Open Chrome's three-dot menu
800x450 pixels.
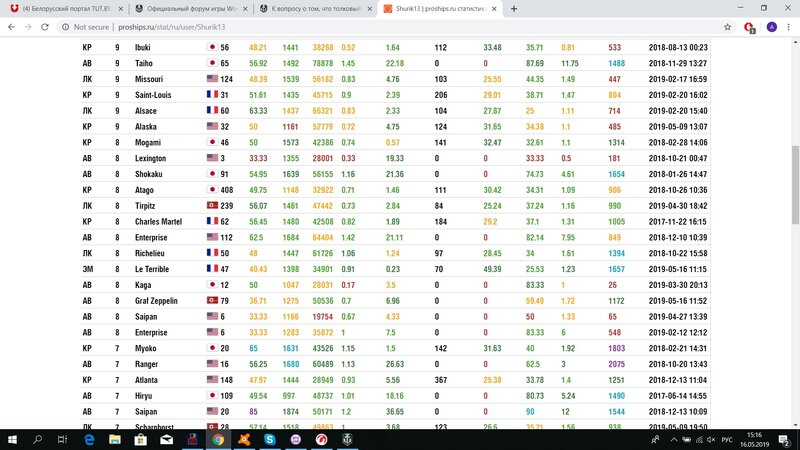click(788, 27)
